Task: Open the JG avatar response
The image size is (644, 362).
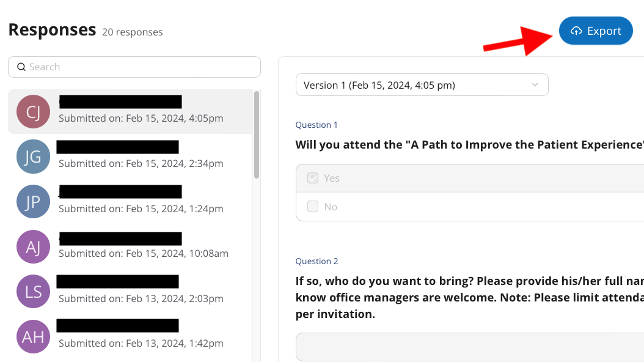Action: 33,157
